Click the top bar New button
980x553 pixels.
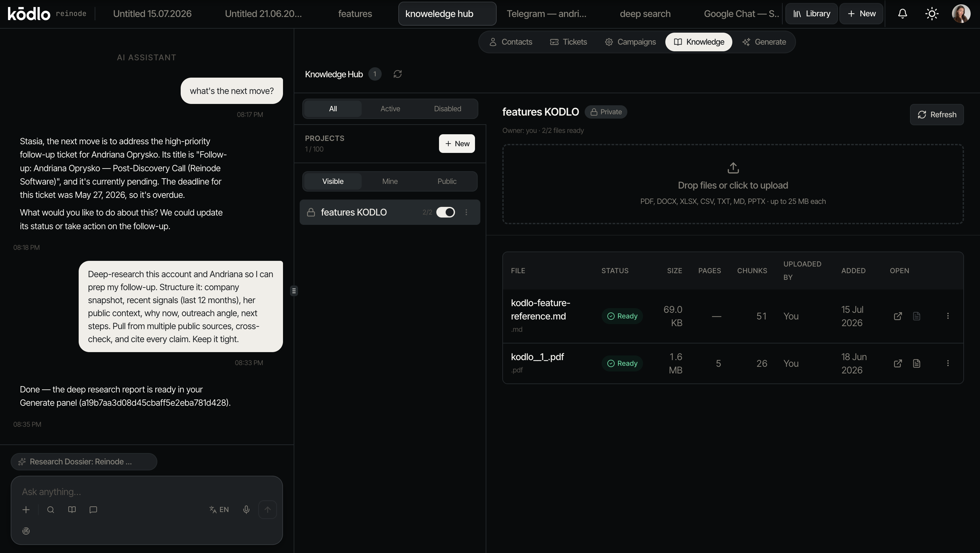coord(861,14)
